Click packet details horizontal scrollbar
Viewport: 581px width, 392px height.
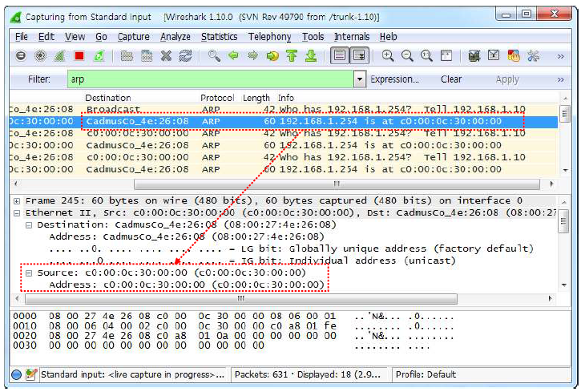[241, 299]
